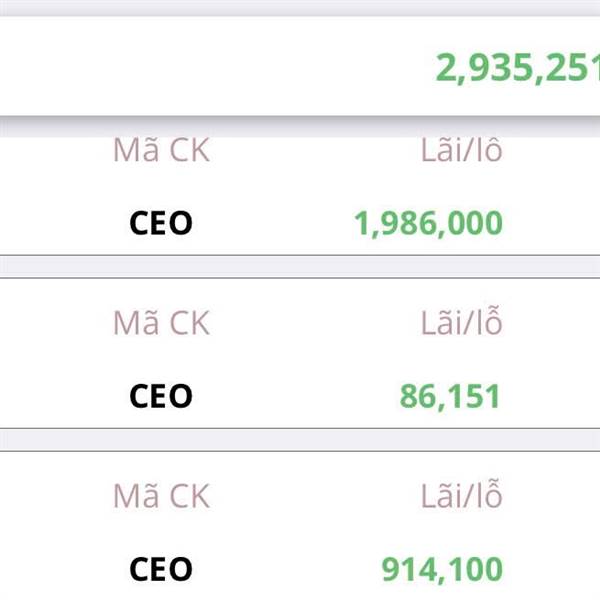Tap the profit value 1,986,000
The image size is (600, 600).
coord(428,223)
